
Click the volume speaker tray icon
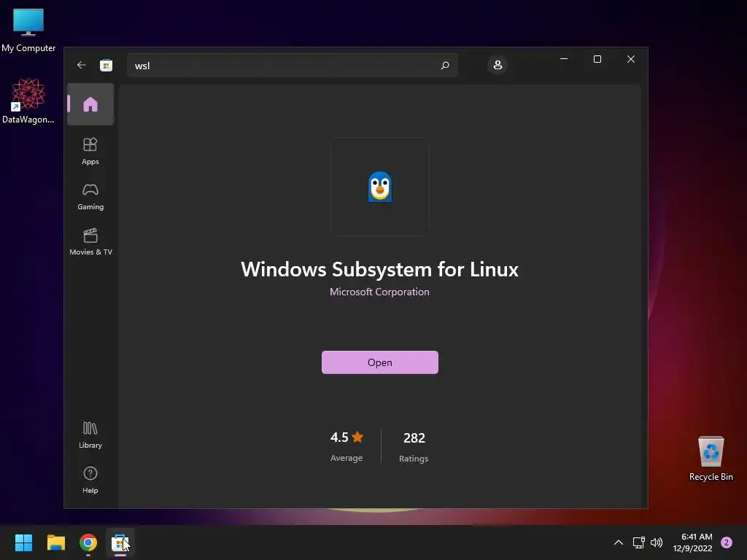click(657, 542)
